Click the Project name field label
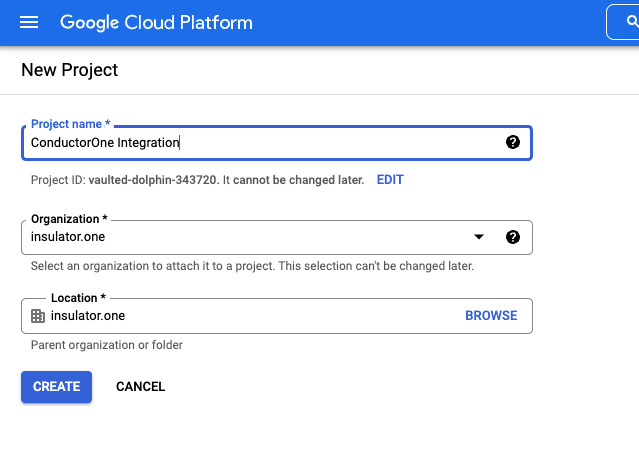 (x=70, y=124)
